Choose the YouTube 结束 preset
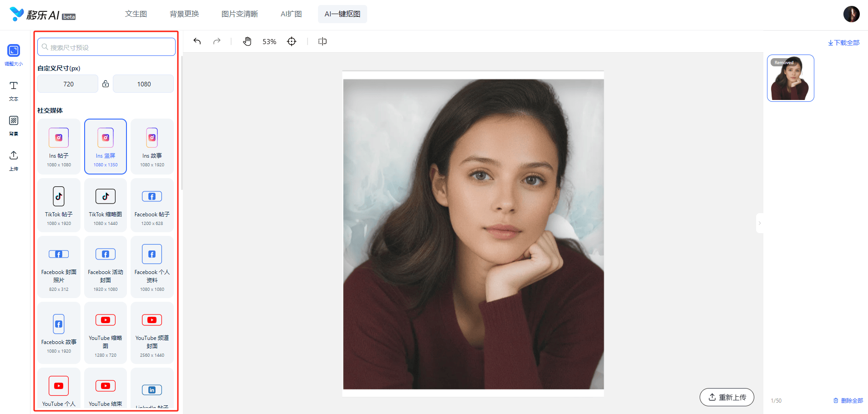 (x=106, y=389)
